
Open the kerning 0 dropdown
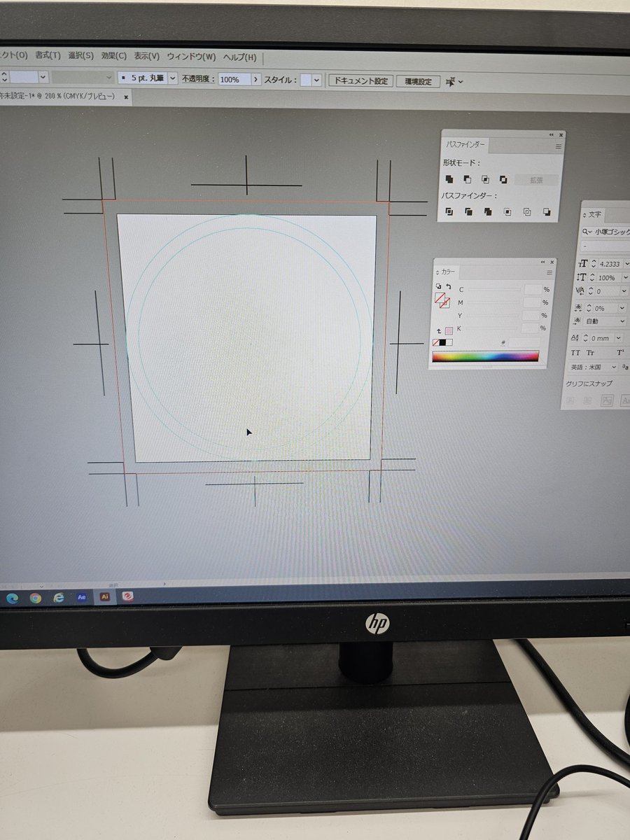624,291
